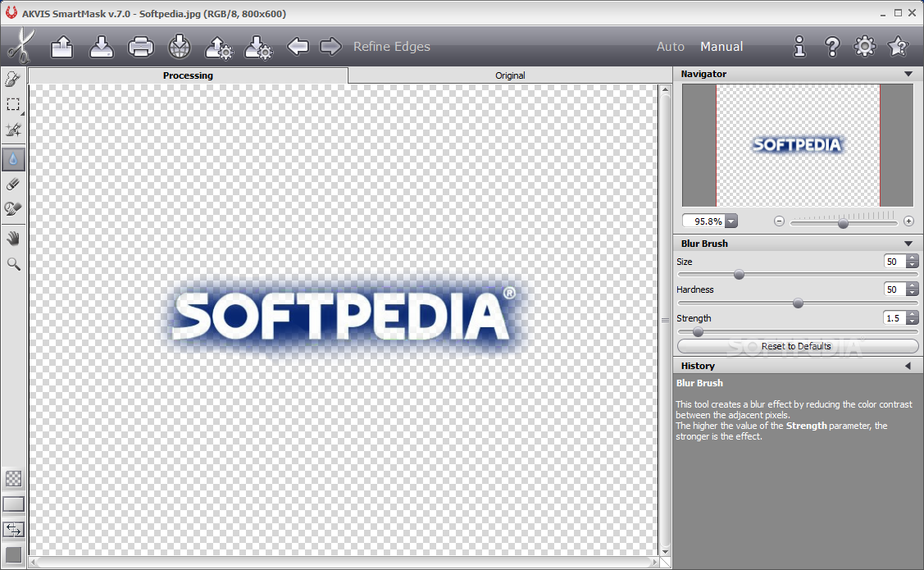The width and height of the screenshot is (924, 570).
Task: Click the vertical scrollbar up arrow
Action: click(665, 90)
